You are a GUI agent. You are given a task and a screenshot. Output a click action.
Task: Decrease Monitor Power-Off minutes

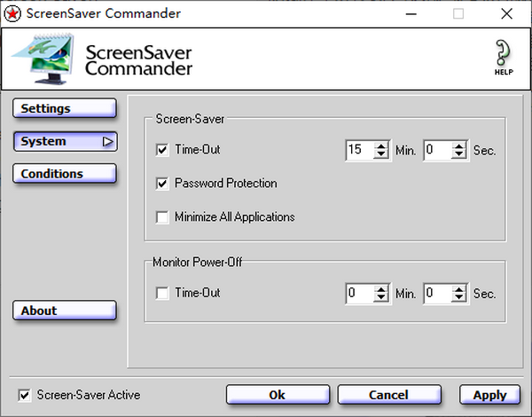click(381, 297)
